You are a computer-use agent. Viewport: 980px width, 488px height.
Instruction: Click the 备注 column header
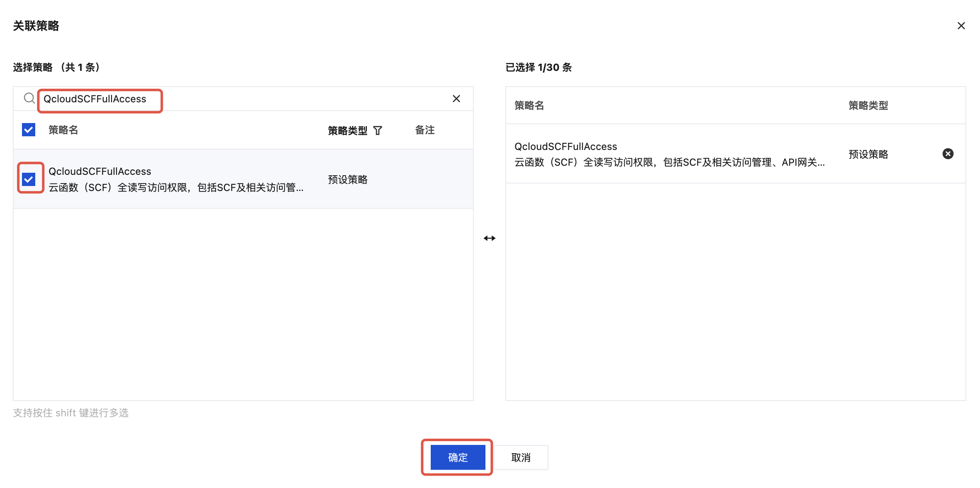[425, 130]
